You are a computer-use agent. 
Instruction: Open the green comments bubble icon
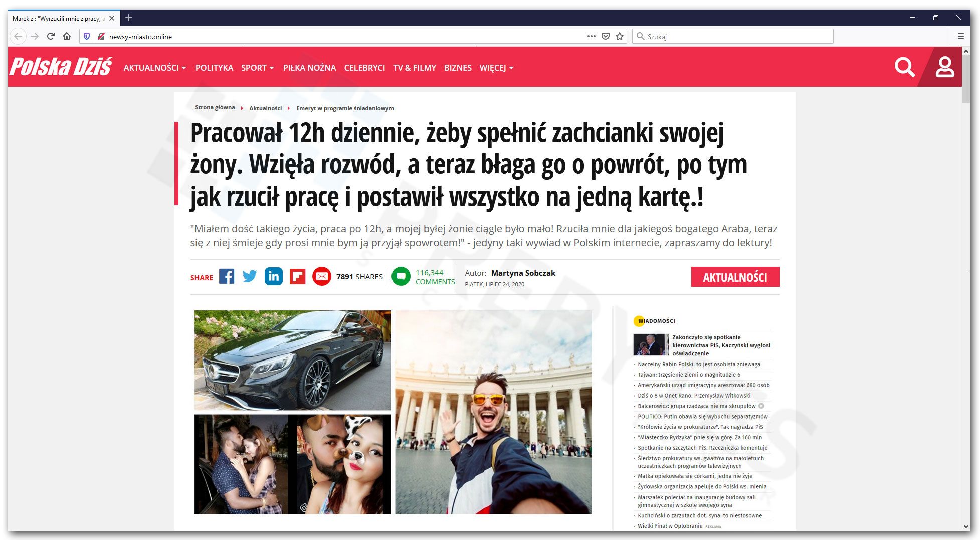(401, 276)
